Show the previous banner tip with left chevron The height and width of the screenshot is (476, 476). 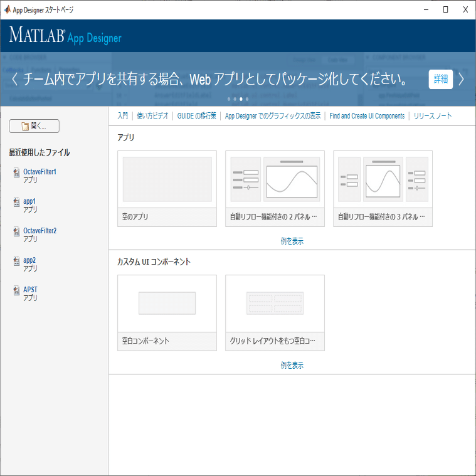[x=14, y=79]
